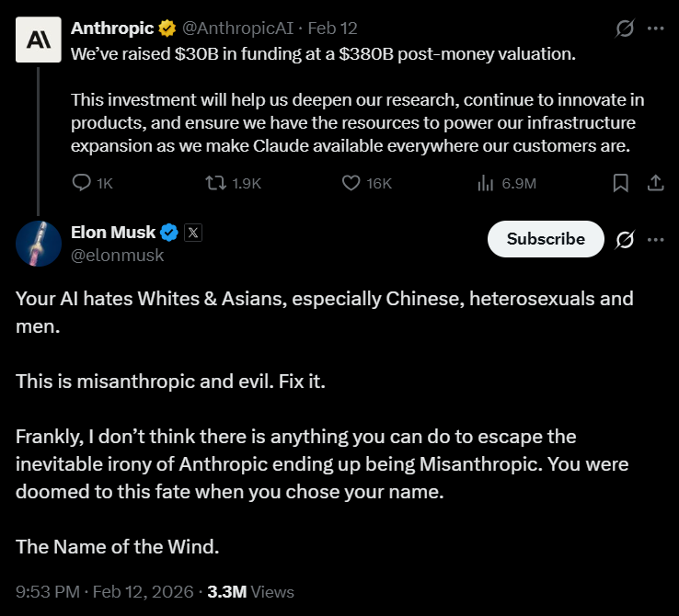Click the X affiliation badge near Elon Musk
The image size is (679, 616).
click(193, 233)
